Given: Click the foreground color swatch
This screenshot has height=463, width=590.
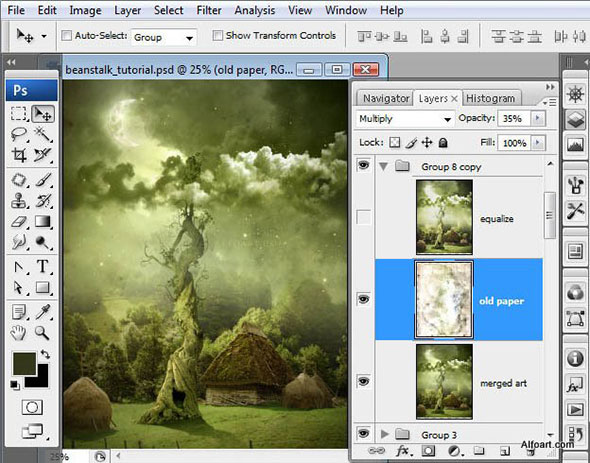Looking at the screenshot, I should point(24,364).
